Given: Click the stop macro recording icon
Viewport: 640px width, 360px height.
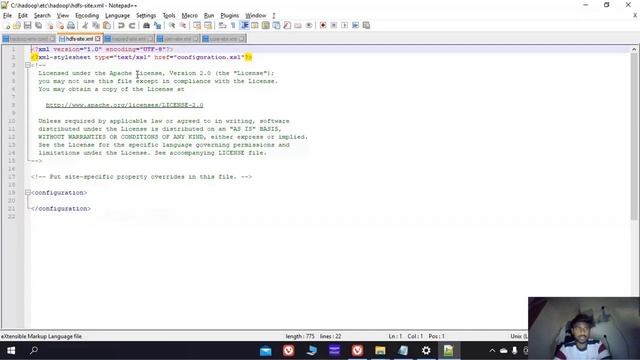Looking at the screenshot, I should point(333,25).
